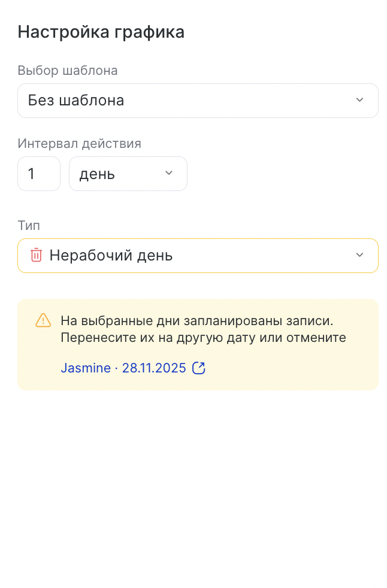387x588 pixels.
Task: Click the Перенесите их на другую дату line
Action: tap(203, 338)
